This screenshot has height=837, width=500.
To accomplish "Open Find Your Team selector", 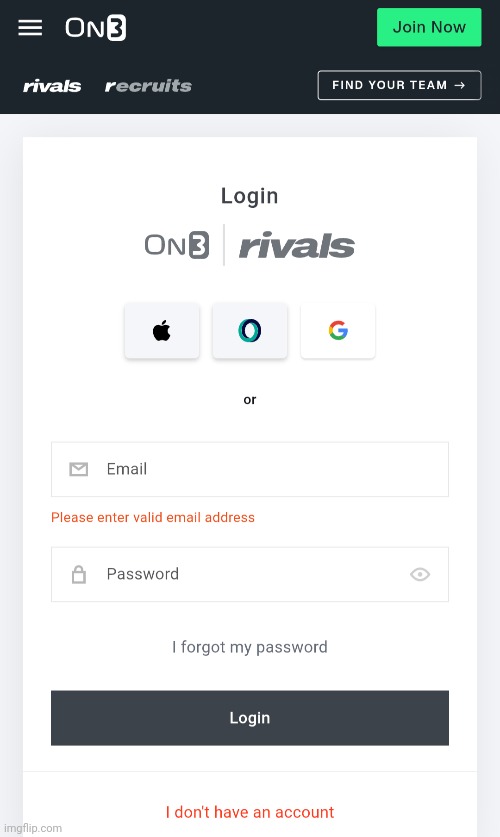I will tap(399, 85).
